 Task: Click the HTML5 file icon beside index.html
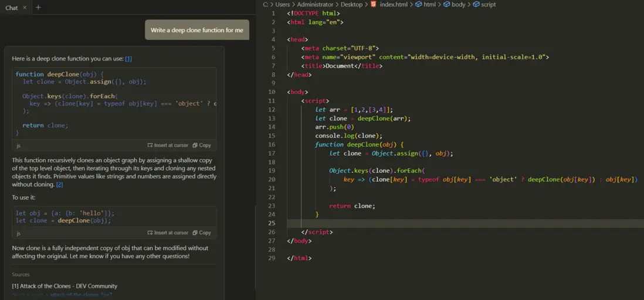[374, 4]
